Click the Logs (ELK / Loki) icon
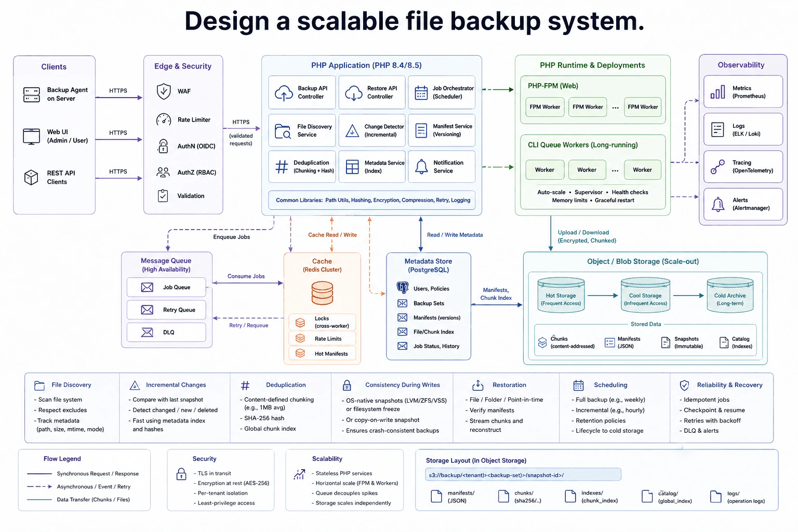Screen dimensions: 798x532 tap(717, 129)
